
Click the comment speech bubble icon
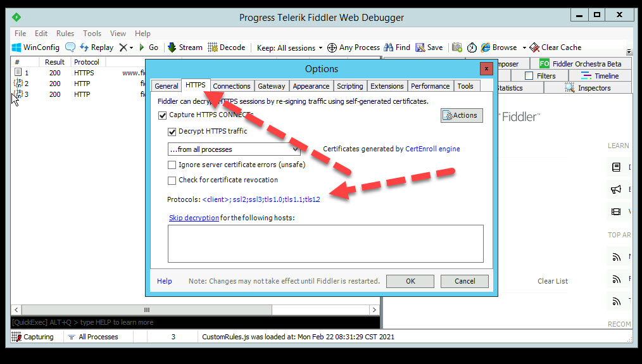[70, 47]
